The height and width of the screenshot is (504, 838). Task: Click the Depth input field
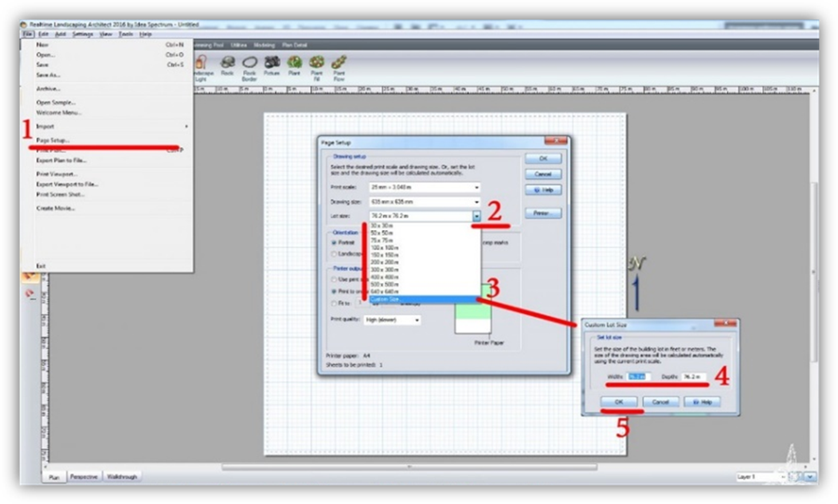click(x=694, y=377)
